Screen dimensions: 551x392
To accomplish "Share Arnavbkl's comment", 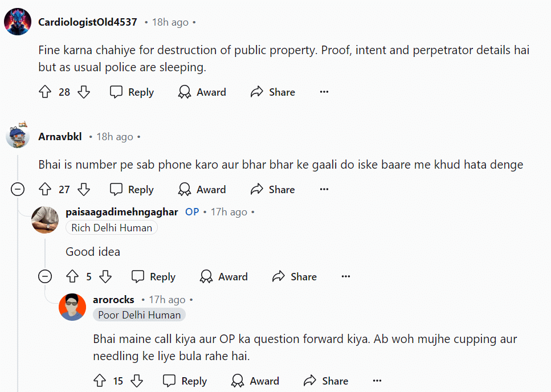I will coord(273,190).
